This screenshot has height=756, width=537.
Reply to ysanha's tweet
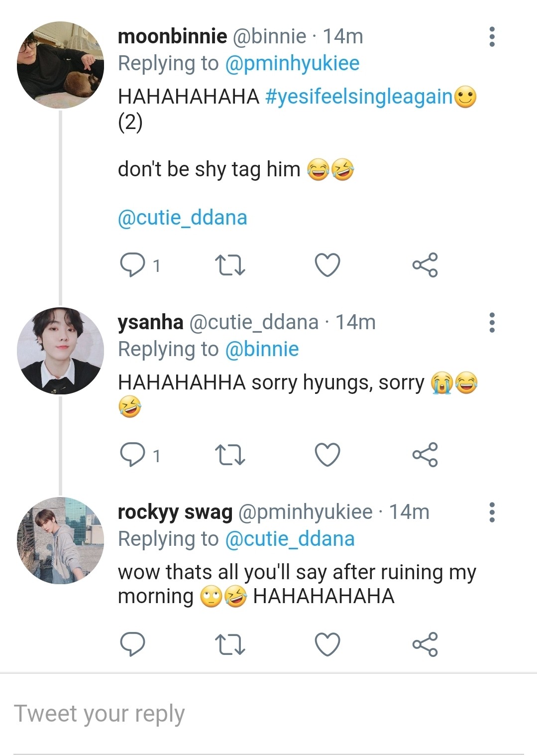pos(132,455)
